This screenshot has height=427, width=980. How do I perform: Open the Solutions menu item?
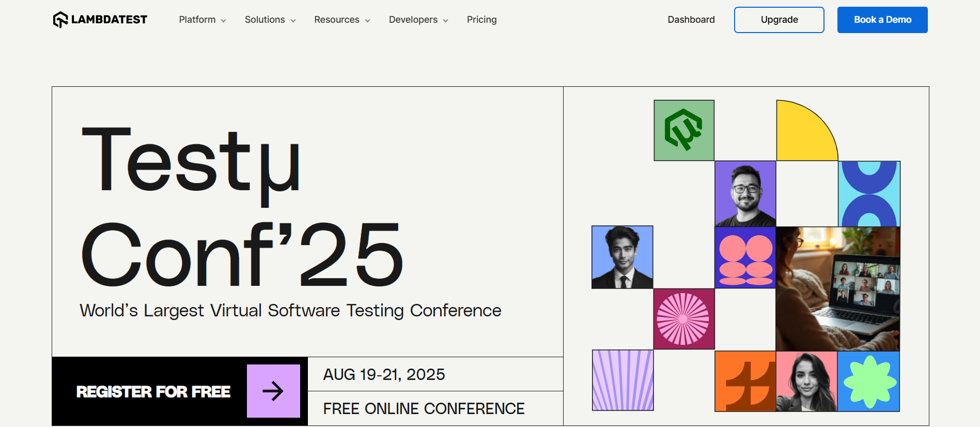pos(265,20)
